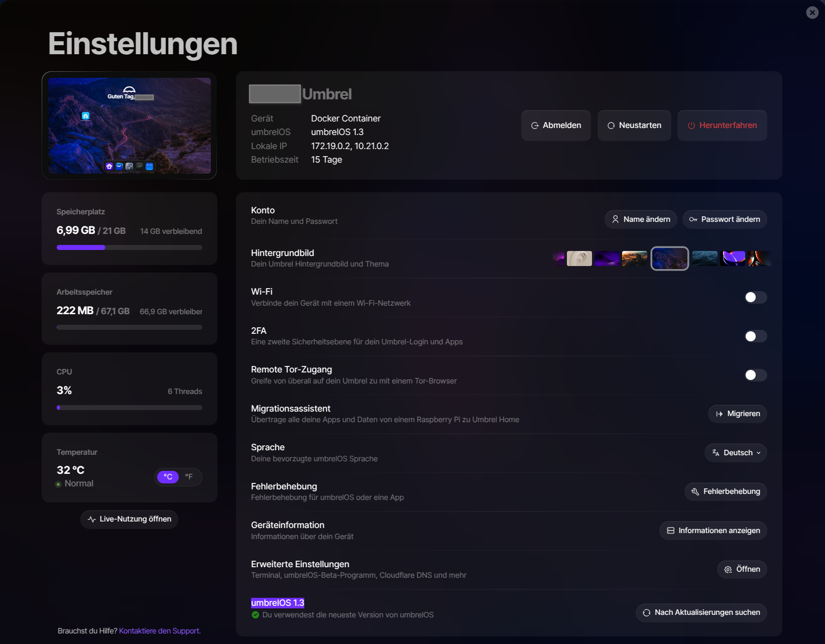
Task: Click the Abmelden logout icon
Action: coord(535,125)
